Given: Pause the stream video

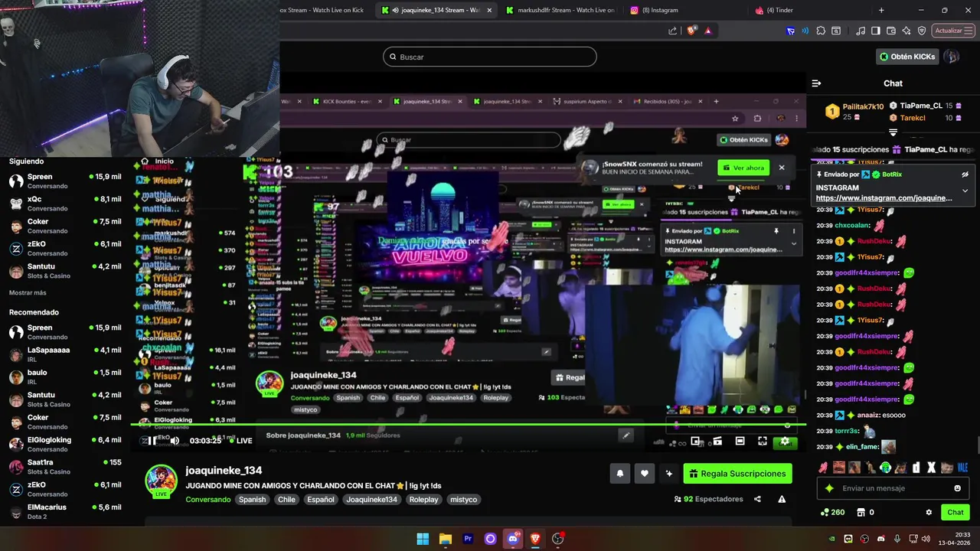Looking at the screenshot, I should coord(153,440).
